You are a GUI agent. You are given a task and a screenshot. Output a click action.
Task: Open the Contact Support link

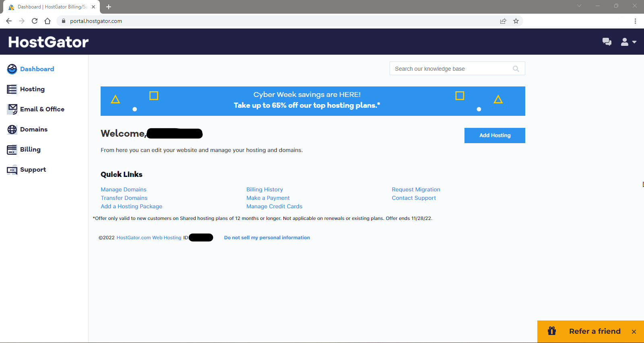point(414,198)
